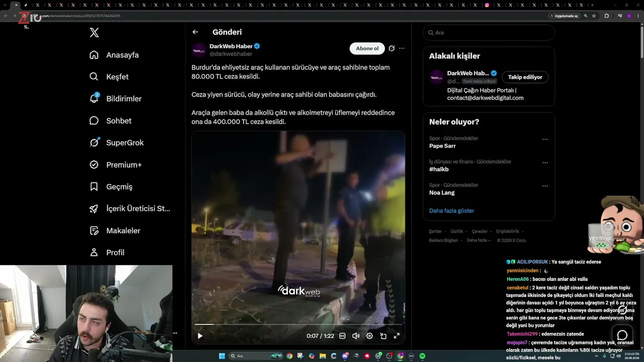Click the Windows taskbar search box

click(257, 356)
